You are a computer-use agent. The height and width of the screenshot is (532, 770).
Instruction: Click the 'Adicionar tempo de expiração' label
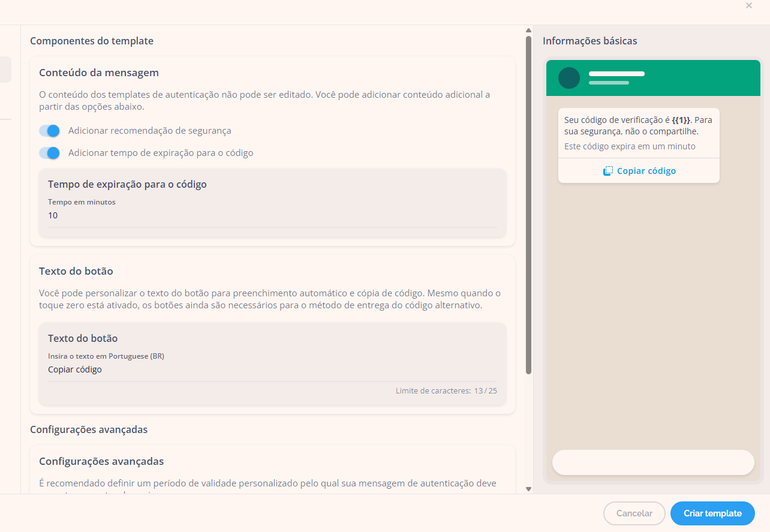click(161, 153)
